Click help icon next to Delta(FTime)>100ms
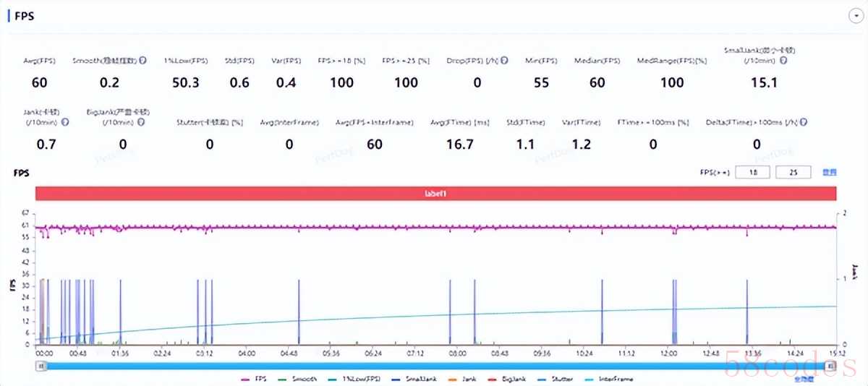The height and width of the screenshot is (386, 868). pyautogui.click(x=804, y=122)
